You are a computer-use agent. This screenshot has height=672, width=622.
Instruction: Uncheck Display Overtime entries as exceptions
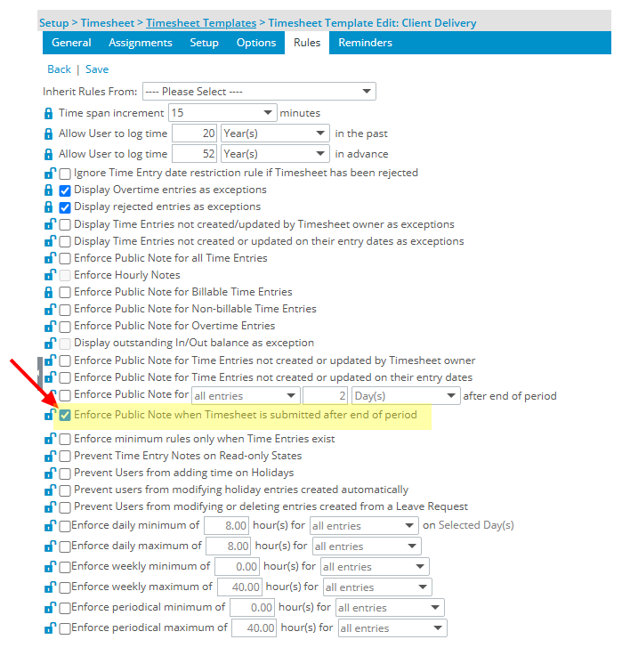pyautogui.click(x=65, y=190)
